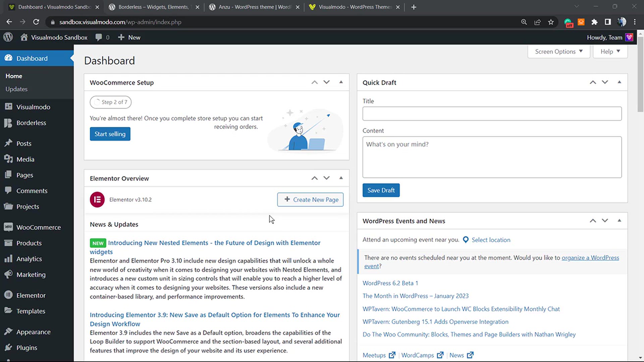
Task: Click the WooCommerce woo icon
Action: coord(8,227)
